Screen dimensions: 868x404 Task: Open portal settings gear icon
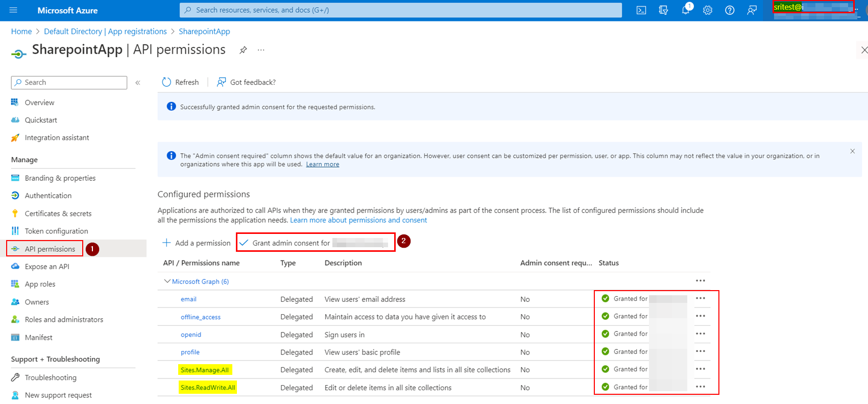click(x=708, y=10)
